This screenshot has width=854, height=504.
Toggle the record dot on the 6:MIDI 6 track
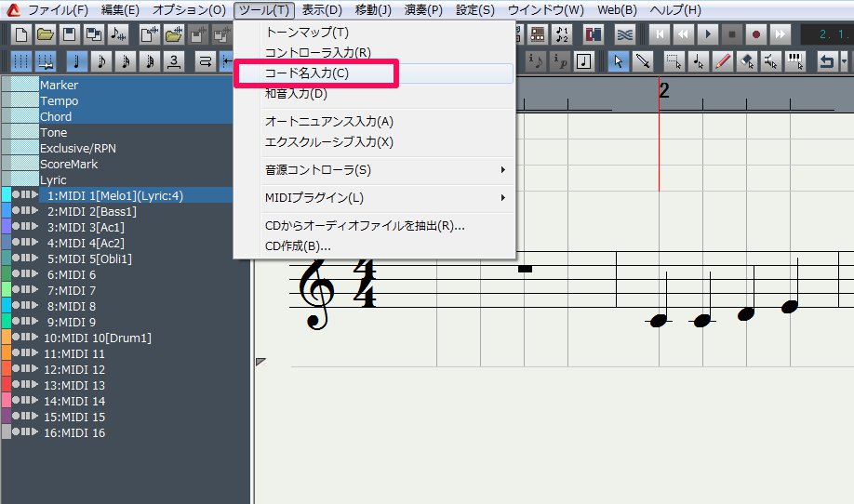(16, 274)
